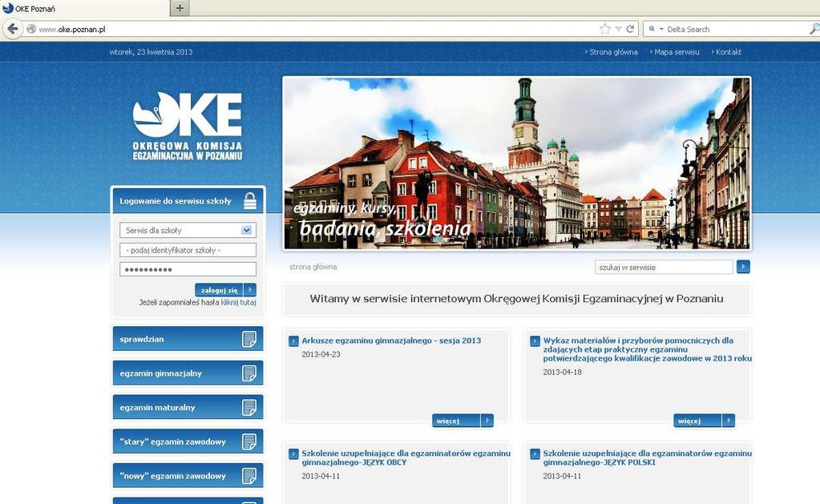
Task: Open Wykaz materiałów i przyborów pomocniczych article
Action: 648,349
